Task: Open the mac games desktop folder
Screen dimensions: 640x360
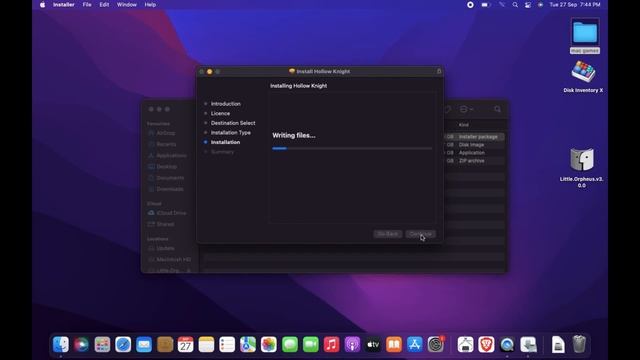Action: coord(585,36)
